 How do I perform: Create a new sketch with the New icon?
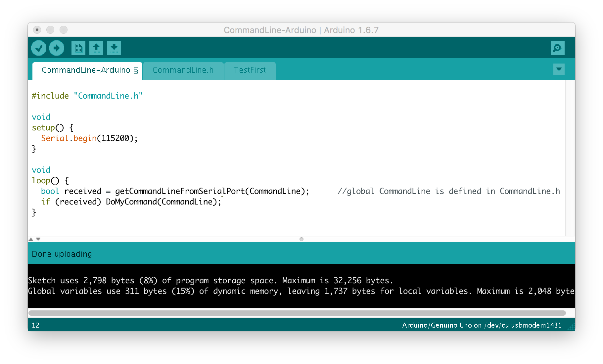(x=78, y=48)
